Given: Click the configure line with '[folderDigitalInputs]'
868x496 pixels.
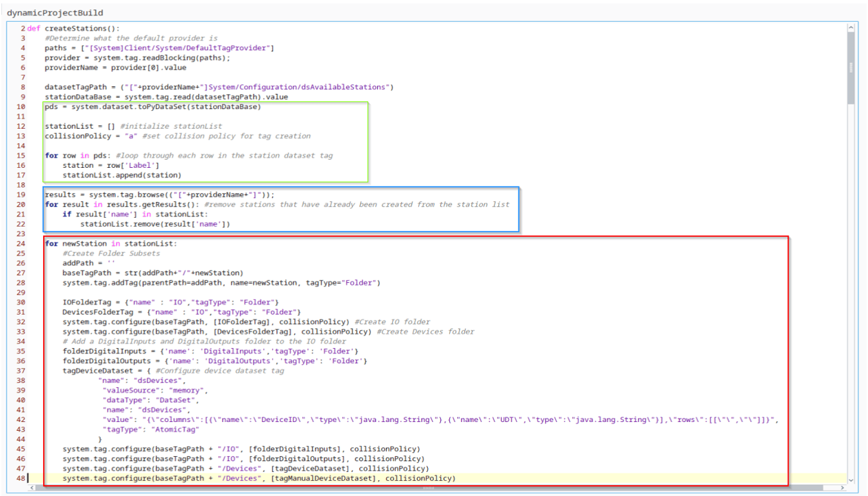Looking at the screenshot, I should pyautogui.click(x=241, y=449).
